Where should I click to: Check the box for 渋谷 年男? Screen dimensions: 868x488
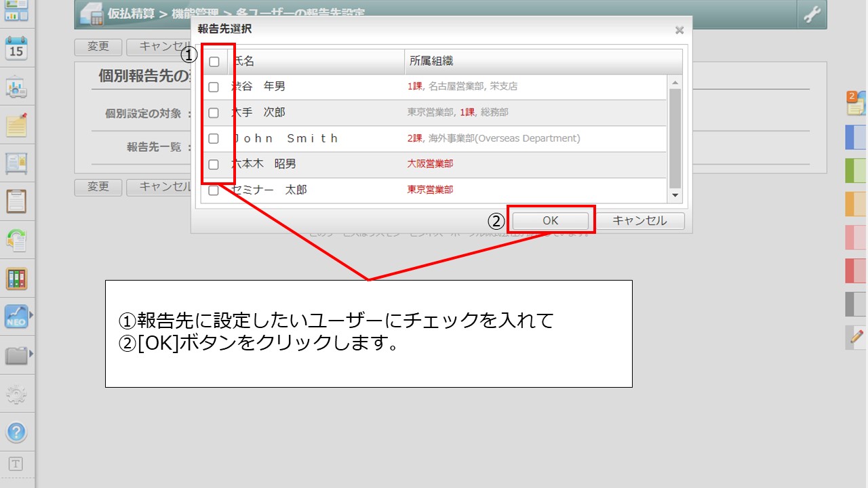click(x=214, y=87)
